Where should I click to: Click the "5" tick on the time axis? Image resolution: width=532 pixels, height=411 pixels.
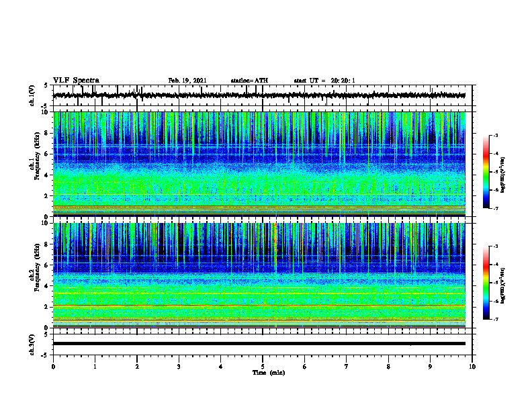263,367
